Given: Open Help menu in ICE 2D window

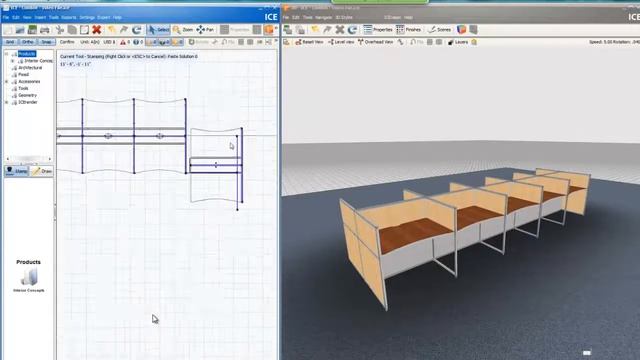Looking at the screenshot, I should click(x=118, y=18).
